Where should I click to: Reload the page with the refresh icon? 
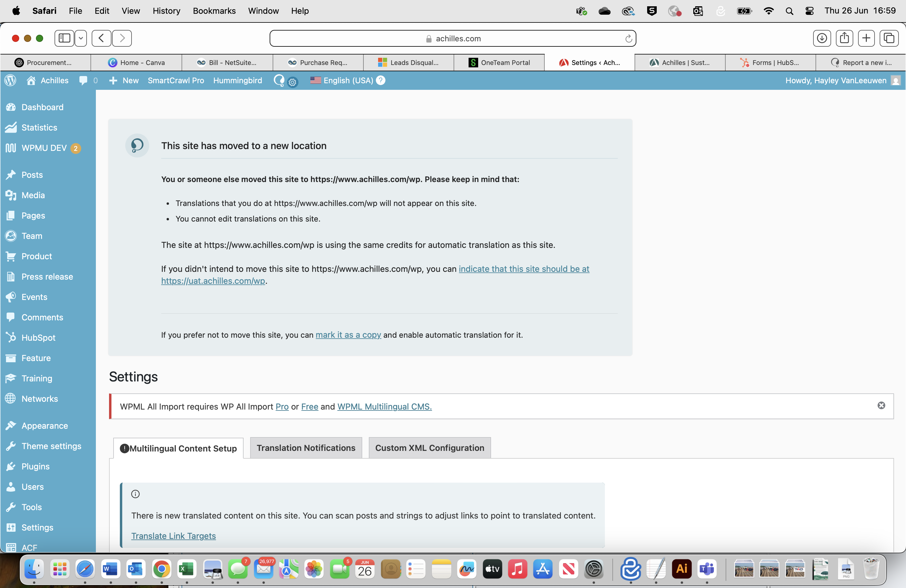click(629, 38)
